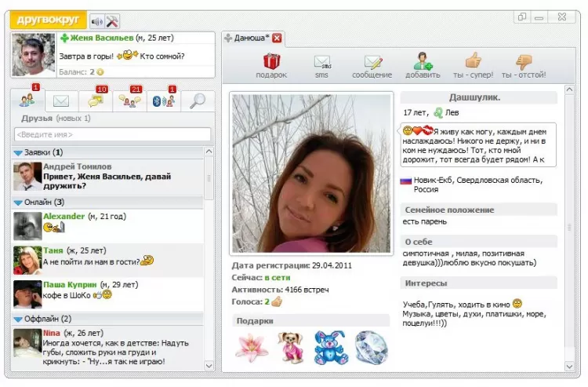Click the 'О себе' section header

point(478,242)
